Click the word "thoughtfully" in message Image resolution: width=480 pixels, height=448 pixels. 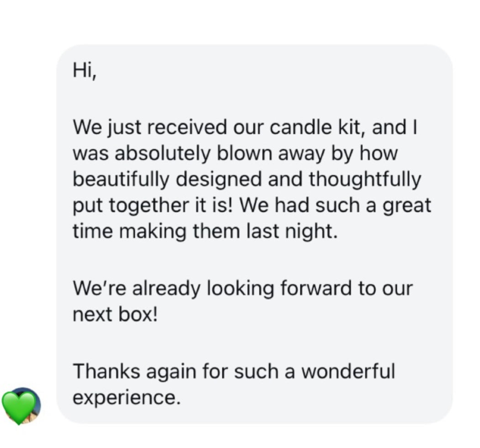pos(364,179)
